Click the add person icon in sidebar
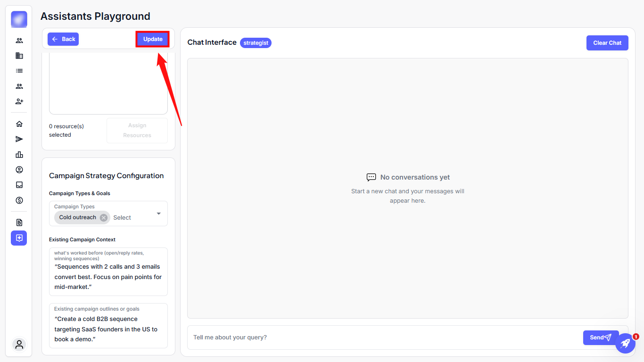644x362 pixels. [19, 101]
